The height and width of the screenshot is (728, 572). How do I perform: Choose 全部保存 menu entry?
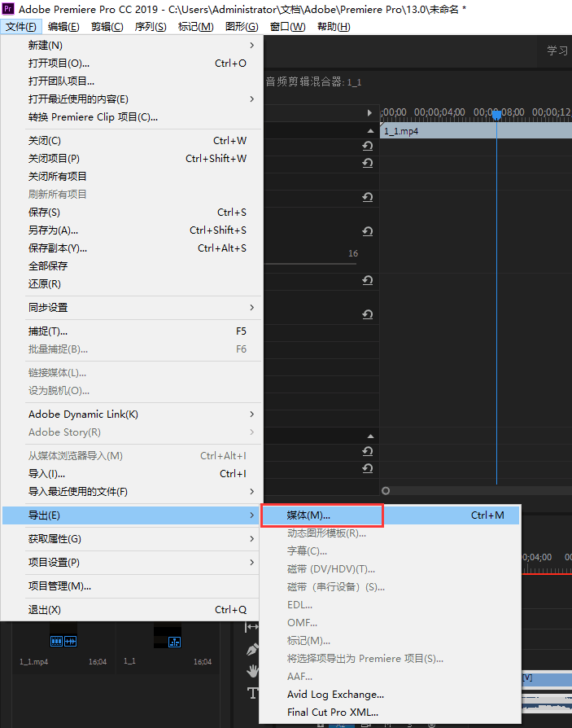point(131,265)
